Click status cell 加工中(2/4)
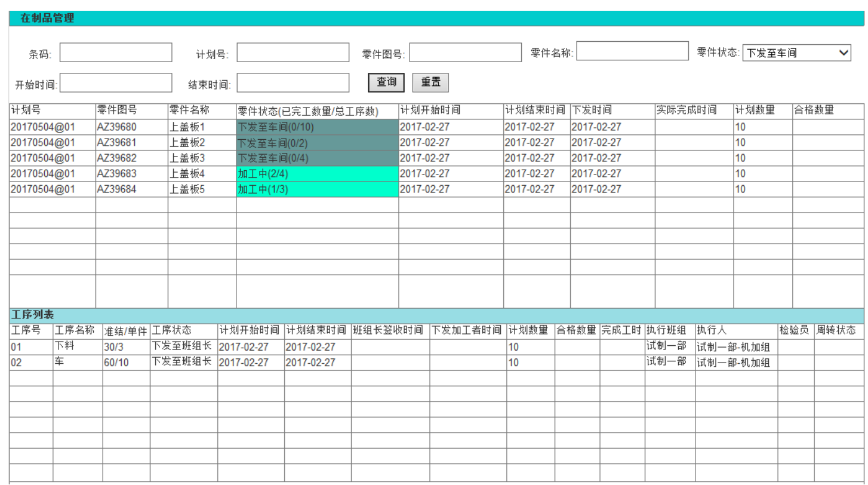868x485 pixels. pyautogui.click(x=318, y=174)
